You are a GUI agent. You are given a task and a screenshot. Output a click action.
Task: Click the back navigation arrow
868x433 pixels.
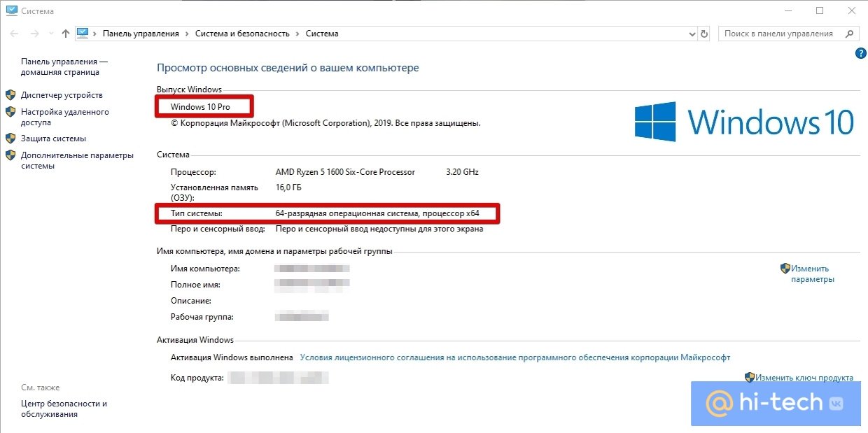click(14, 34)
